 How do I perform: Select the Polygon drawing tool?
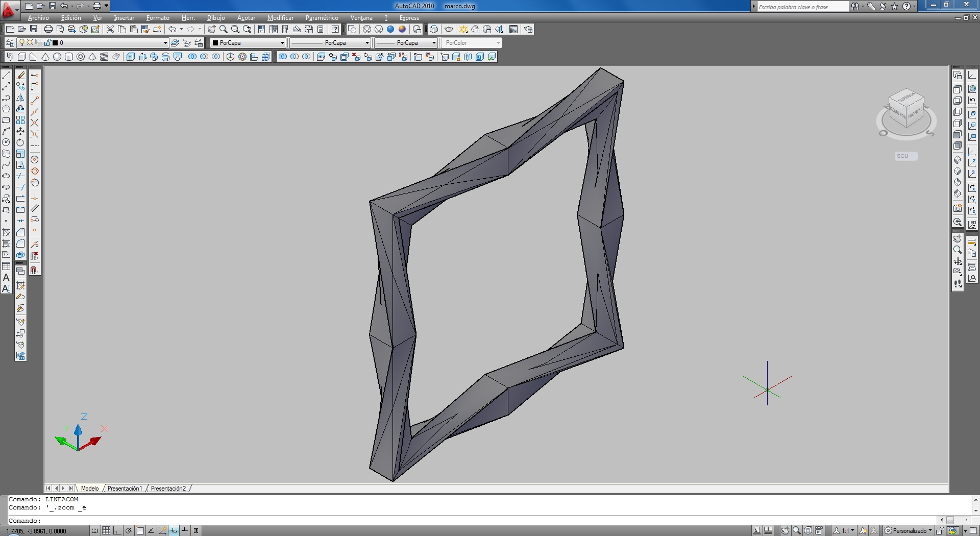(6, 109)
